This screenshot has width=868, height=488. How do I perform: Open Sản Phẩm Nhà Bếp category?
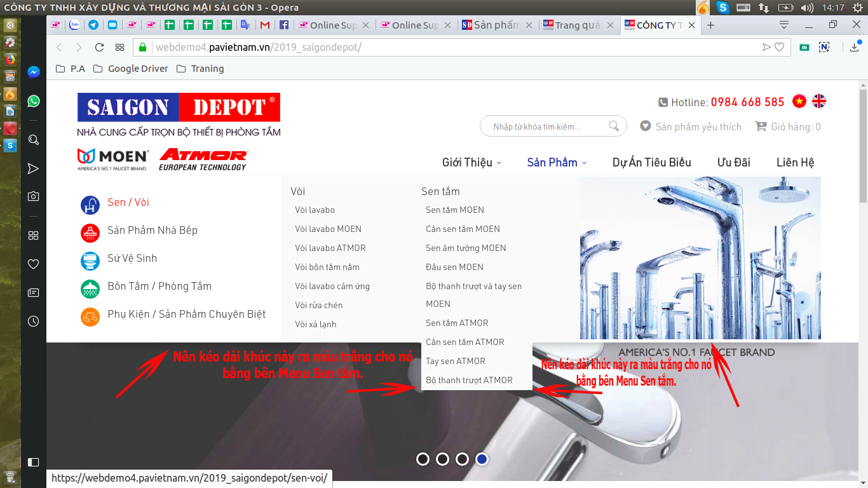coord(153,230)
